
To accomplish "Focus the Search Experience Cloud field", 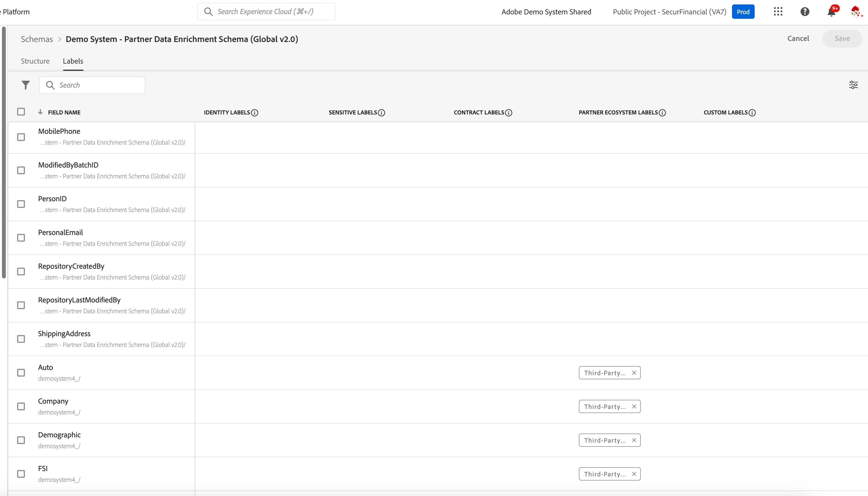I will [266, 12].
